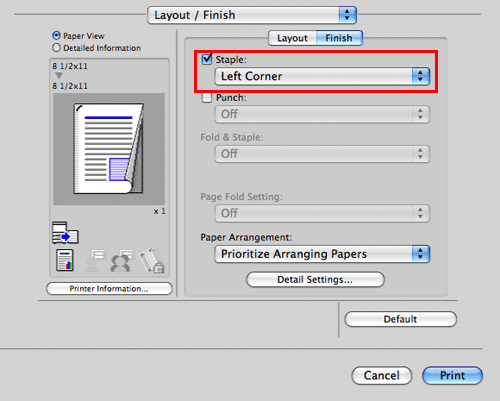Open the Layout / Finish panel dropdown

coord(252,15)
